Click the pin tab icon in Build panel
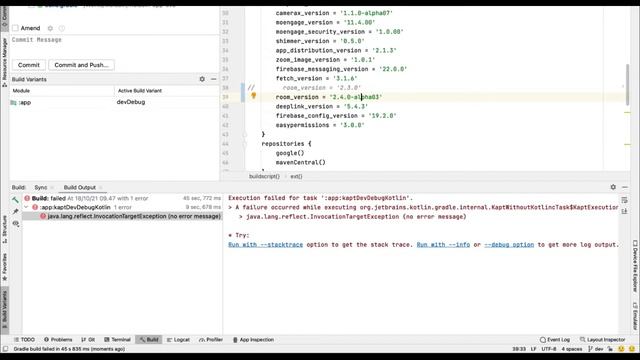This screenshot has width=640, height=360. [16, 211]
